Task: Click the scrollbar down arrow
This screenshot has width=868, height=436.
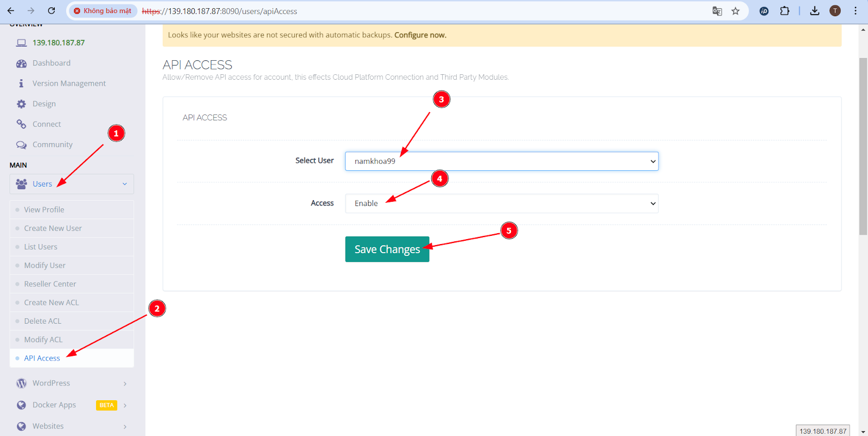Action: tap(863, 432)
